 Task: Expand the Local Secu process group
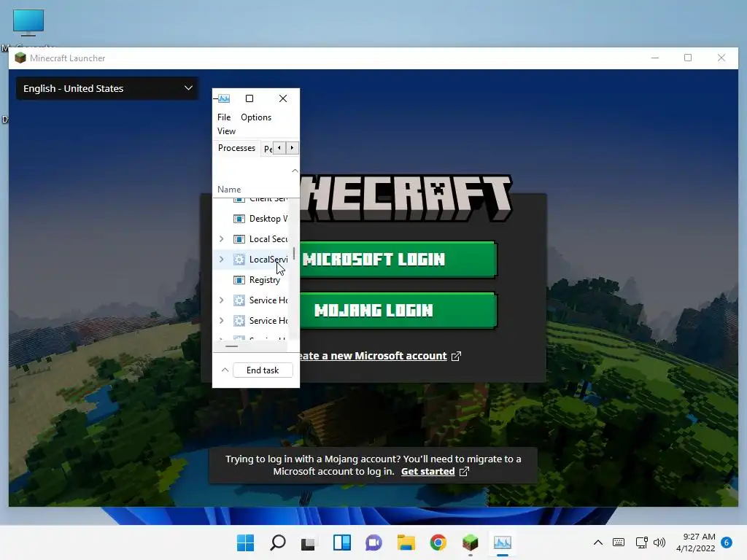tap(222, 239)
